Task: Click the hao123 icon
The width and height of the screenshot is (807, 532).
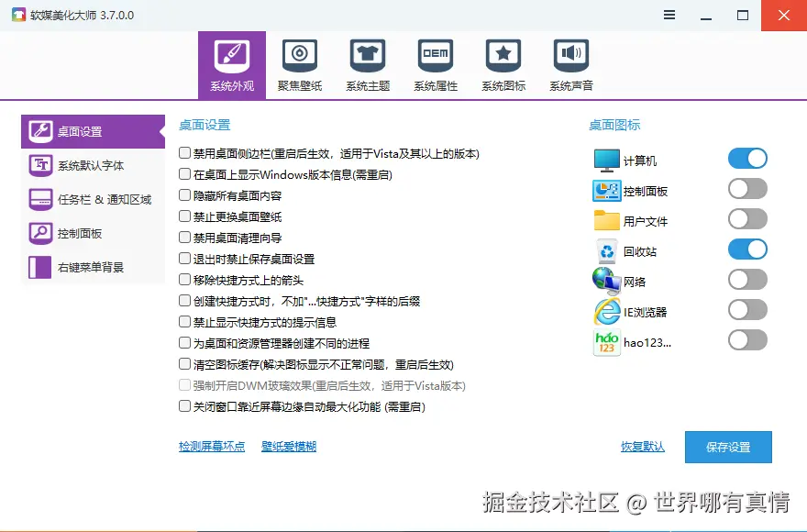Action: click(x=607, y=342)
